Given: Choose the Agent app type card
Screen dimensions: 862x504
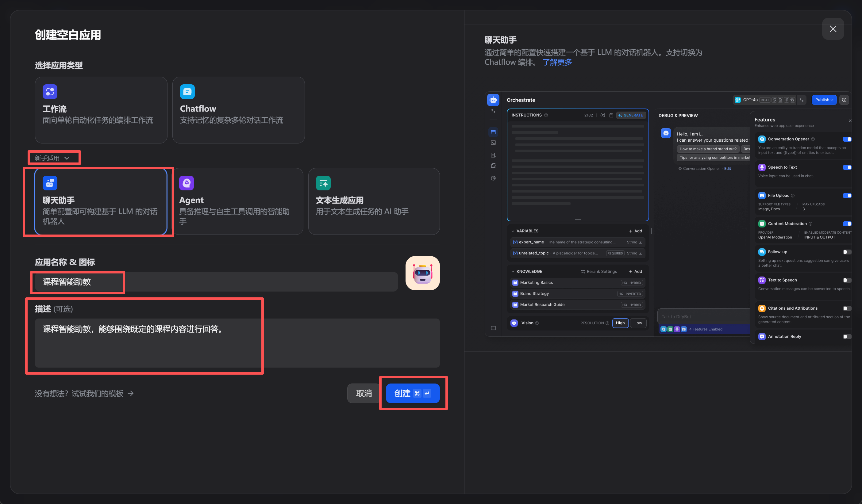Looking at the screenshot, I should coord(237,201).
